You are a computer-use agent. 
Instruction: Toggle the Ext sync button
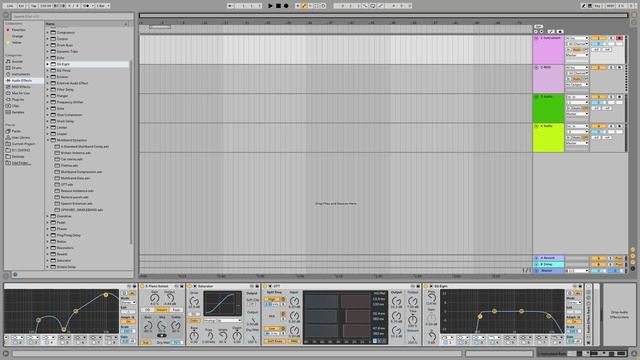tap(21, 6)
